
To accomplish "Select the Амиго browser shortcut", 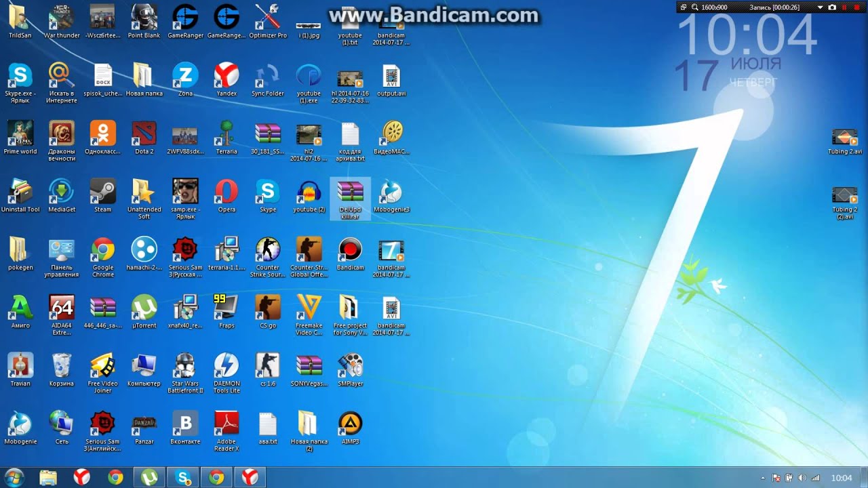I will [x=20, y=312].
